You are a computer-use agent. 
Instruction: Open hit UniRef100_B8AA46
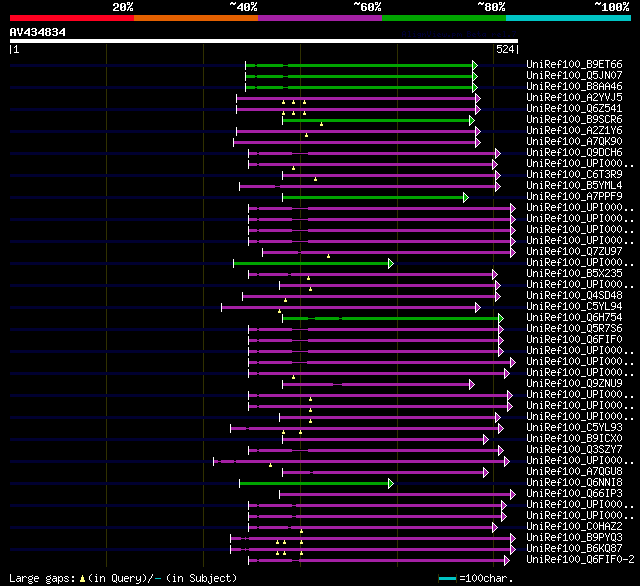point(574,86)
